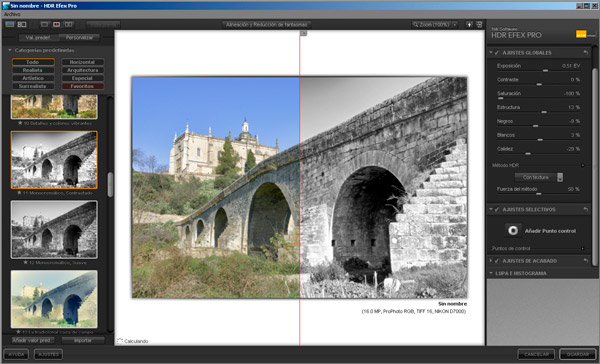Click the Ajustes button at bottom
The image size is (600, 364).
click(49, 354)
